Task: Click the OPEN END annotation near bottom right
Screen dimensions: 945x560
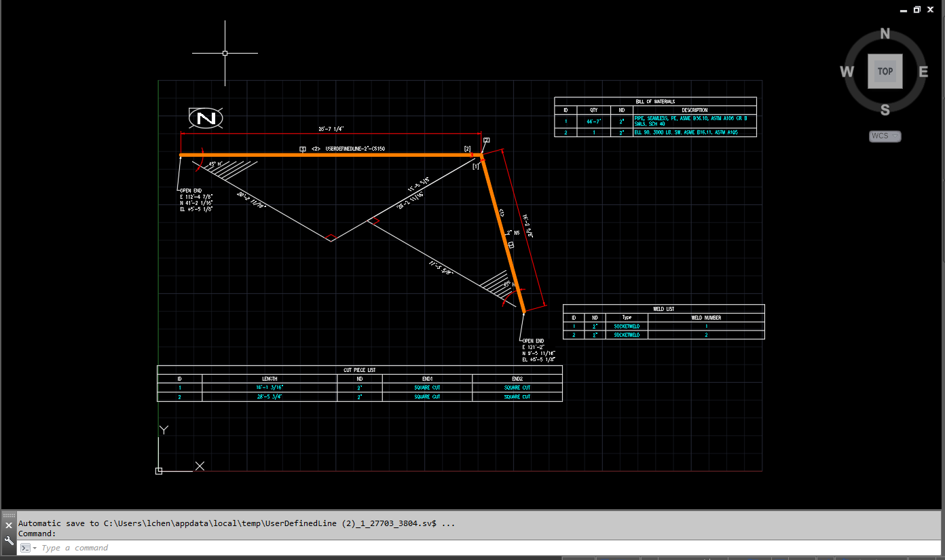Action: [x=533, y=341]
